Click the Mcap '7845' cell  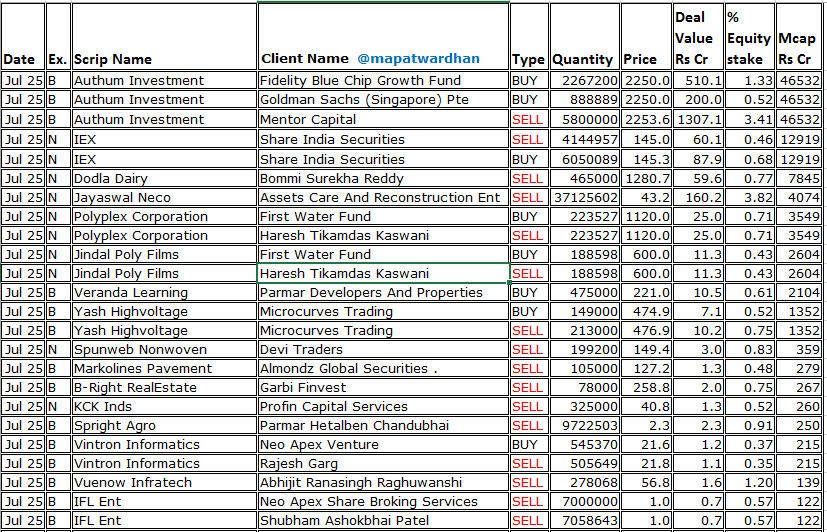pos(799,179)
